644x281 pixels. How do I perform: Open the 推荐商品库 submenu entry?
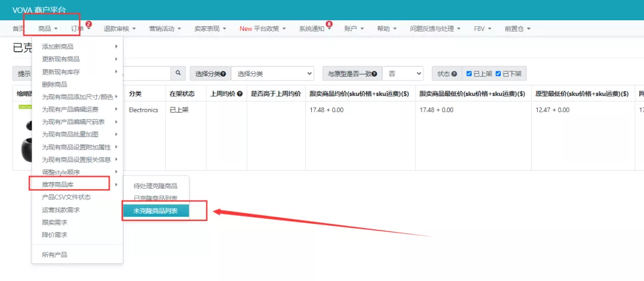click(77, 185)
